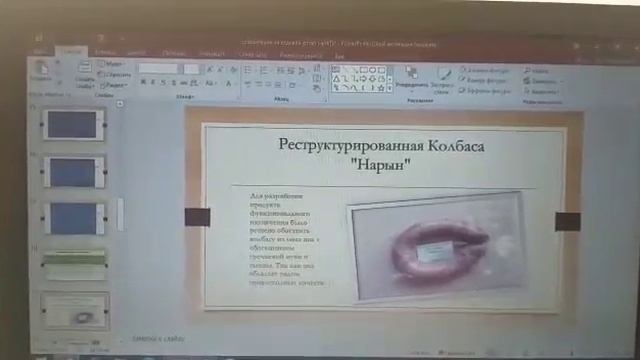Open the Select (Выделить) dropdown
The height and width of the screenshot is (360, 640).
click(x=541, y=92)
